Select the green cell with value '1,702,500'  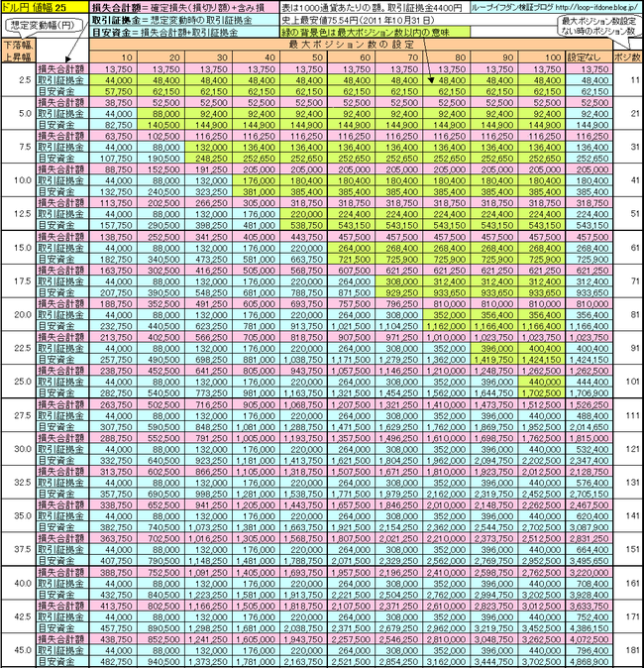tap(542, 393)
